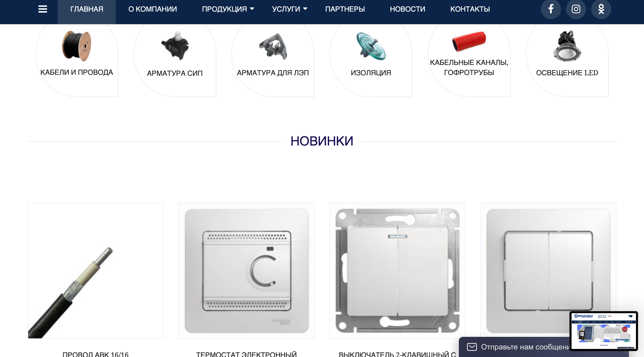Open the Instagram social icon
The height and width of the screenshot is (357, 644).
[576, 9]
